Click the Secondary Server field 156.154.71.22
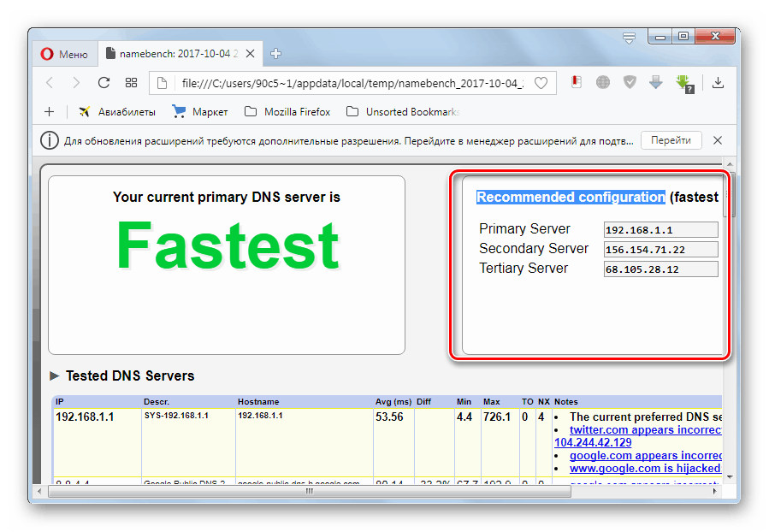Image resolution: width=769 pixels, height=532 pixels. 660,249
